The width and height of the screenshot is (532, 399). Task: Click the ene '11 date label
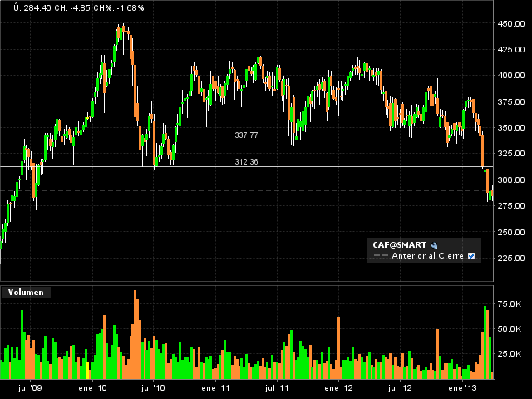215,388
